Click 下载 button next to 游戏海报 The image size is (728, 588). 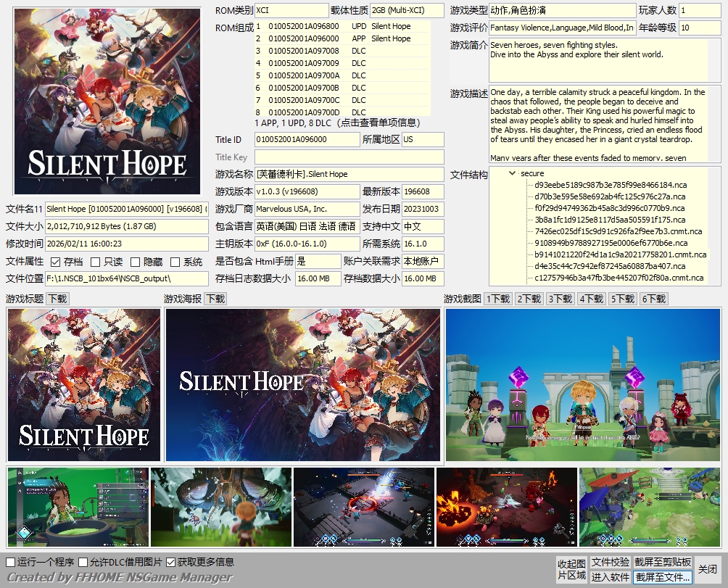tap(215, 299)
